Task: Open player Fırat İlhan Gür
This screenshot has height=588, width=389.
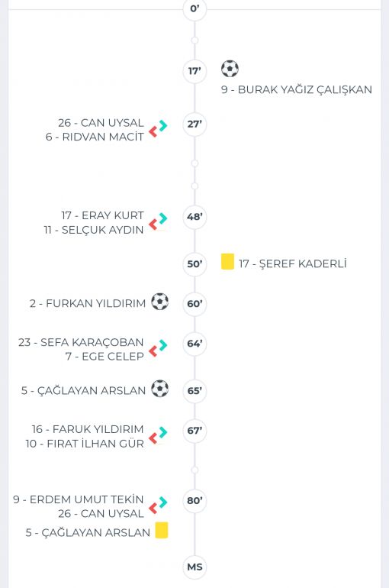Action: [x=85, y=444]
